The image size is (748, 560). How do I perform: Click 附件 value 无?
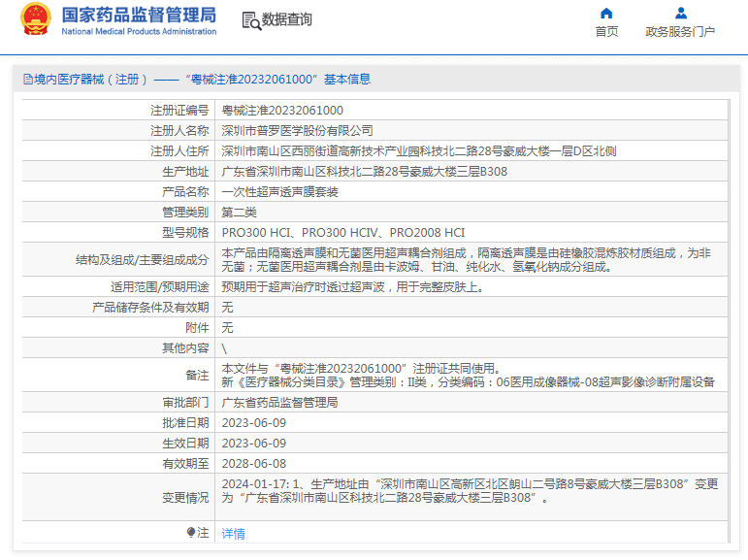pos(228,328)
